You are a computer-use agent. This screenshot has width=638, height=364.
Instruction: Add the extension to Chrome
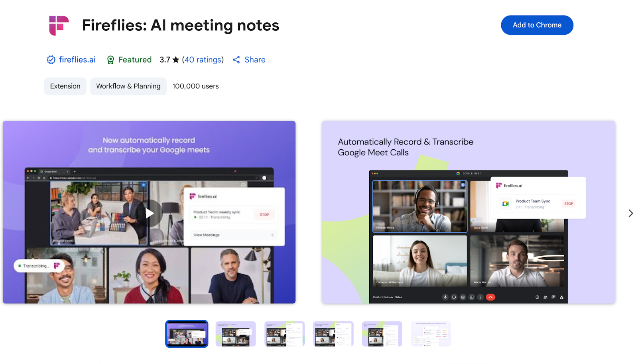(x=537, y=25)
